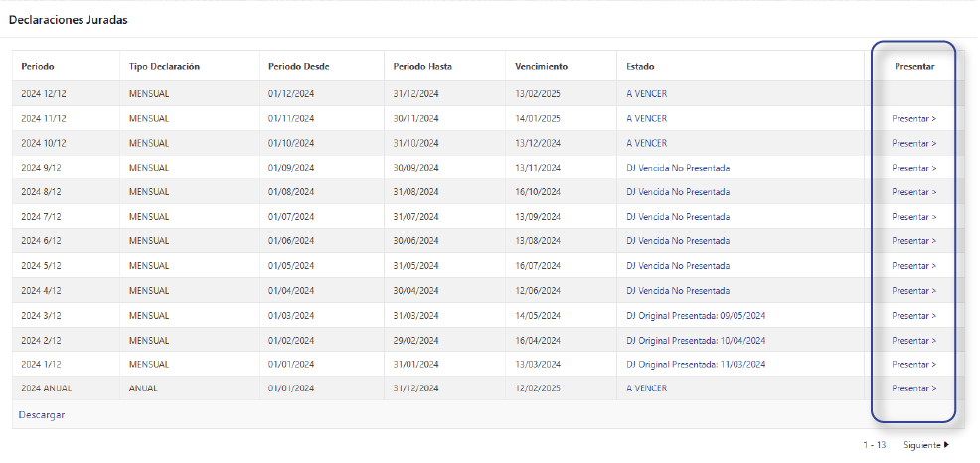Submit the 2024 9/12 declaration via Presentar

tap(913, 168)
